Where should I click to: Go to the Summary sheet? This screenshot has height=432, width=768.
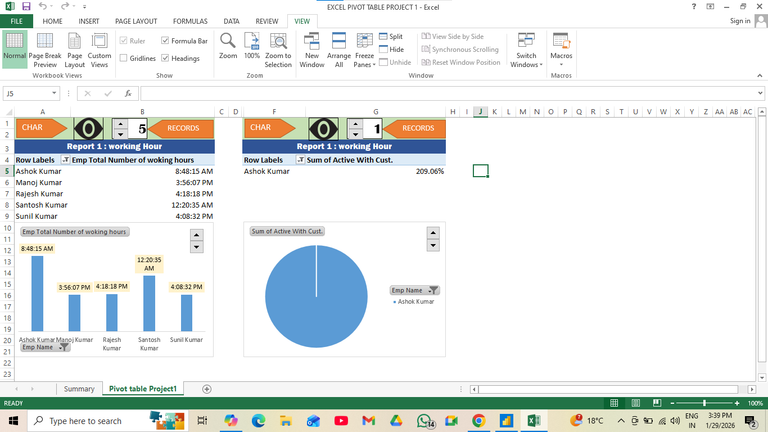tap(79, 389)
